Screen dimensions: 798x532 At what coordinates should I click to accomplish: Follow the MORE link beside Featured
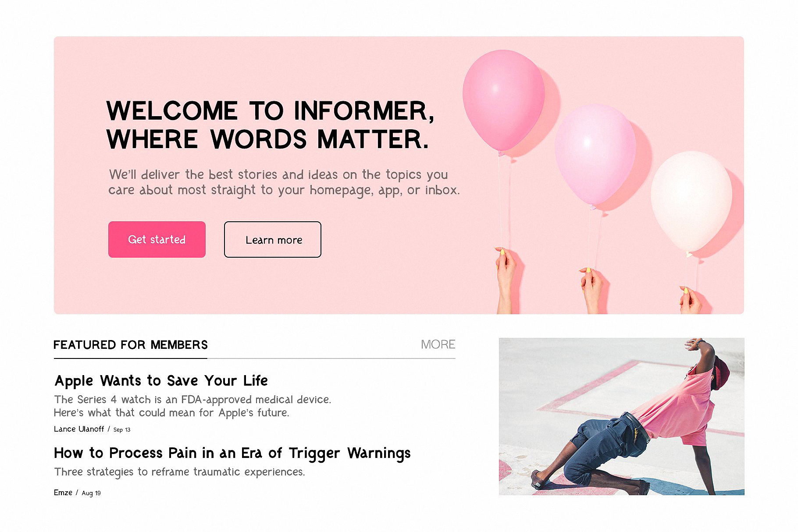point(438,344)
